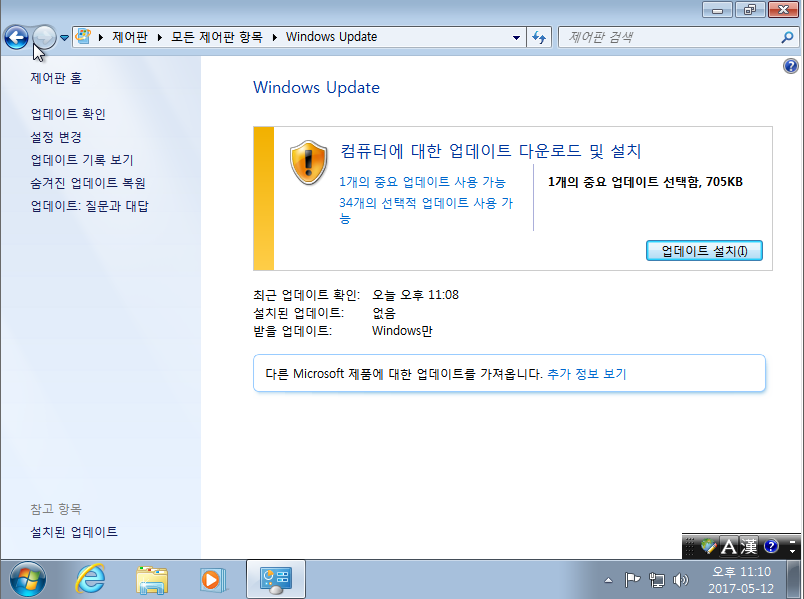
Task: Open 제어판 홈 in the sidebar
Action: click(x=56, y=78)
